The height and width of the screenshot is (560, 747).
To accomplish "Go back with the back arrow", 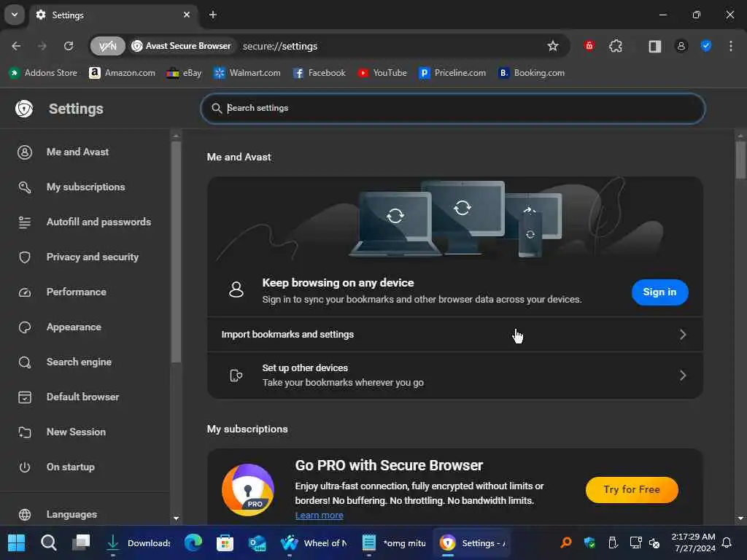I will pos(16,46).
